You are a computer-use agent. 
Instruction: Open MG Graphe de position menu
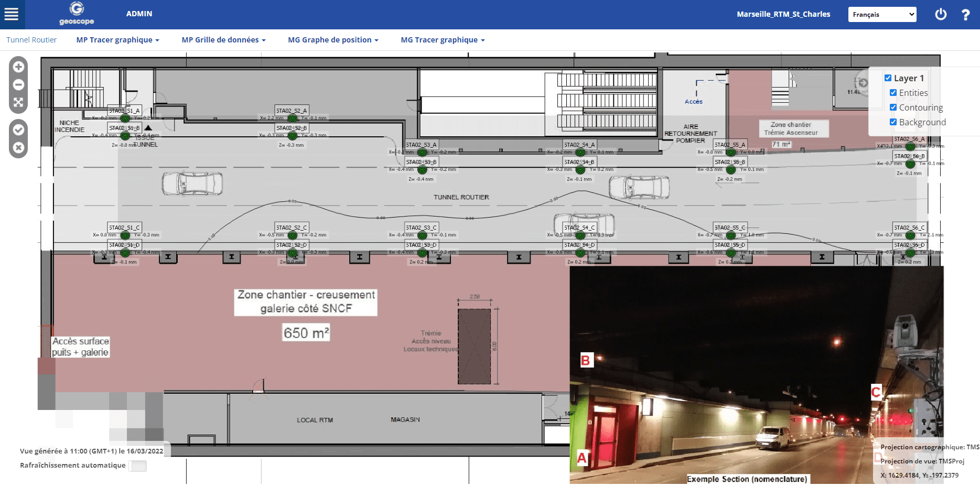coord(333,40)
